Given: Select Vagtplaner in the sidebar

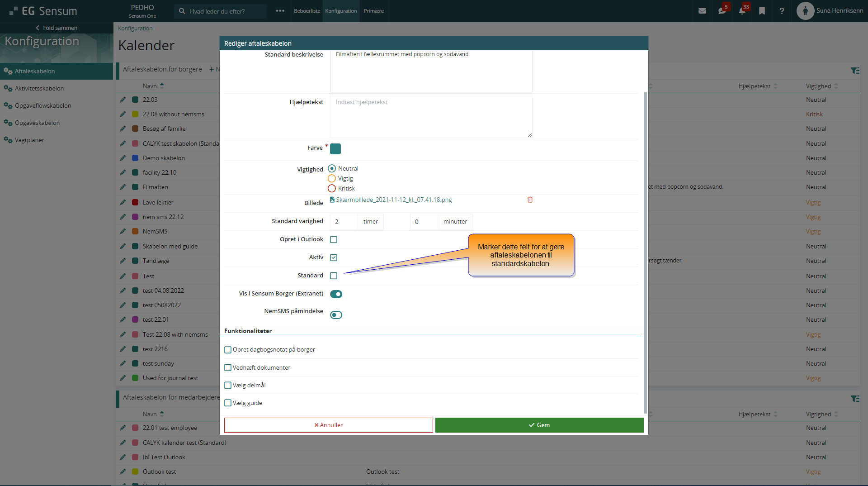Looking at the screenshot, I should [x=29, y=140].
